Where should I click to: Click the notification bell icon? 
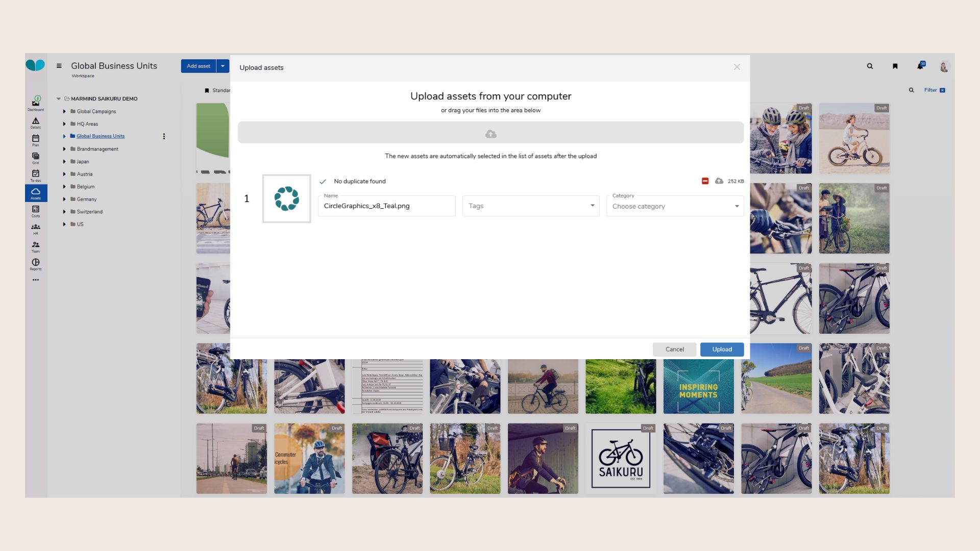tap(920, 66)
